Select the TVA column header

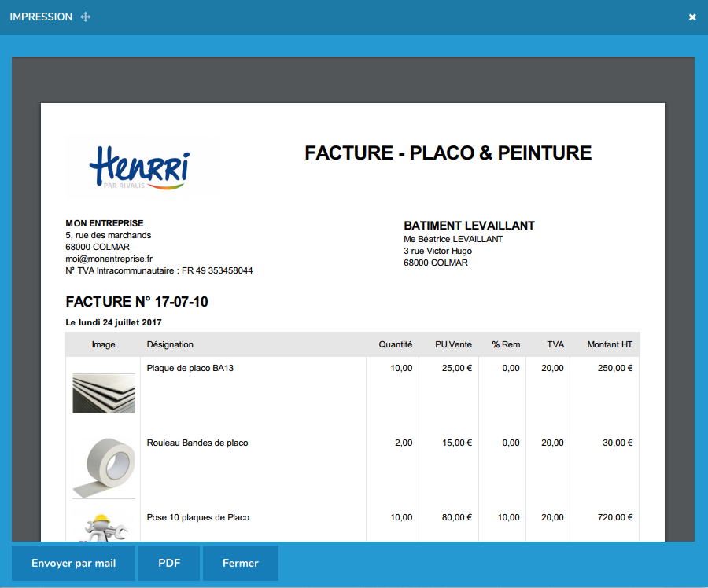555,344
